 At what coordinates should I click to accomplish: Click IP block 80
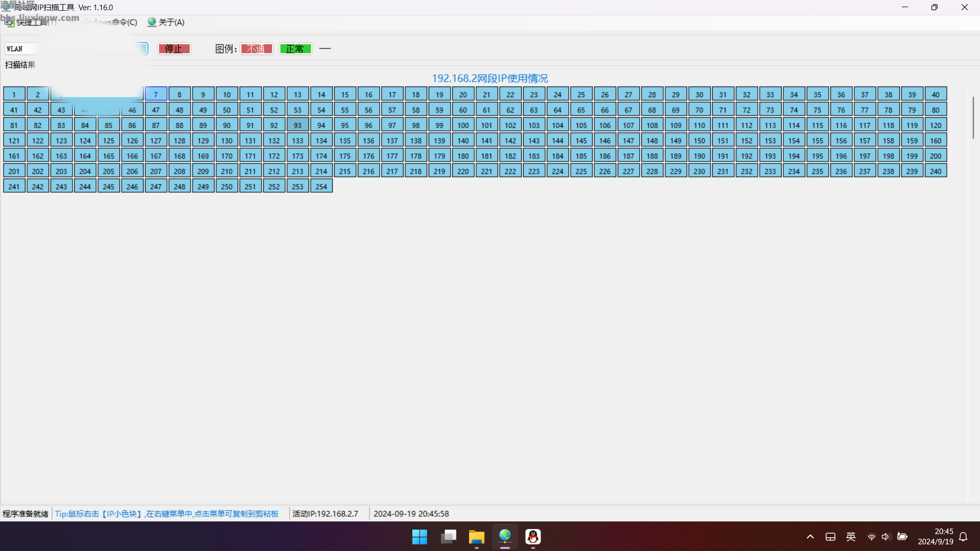click(936, 109)
